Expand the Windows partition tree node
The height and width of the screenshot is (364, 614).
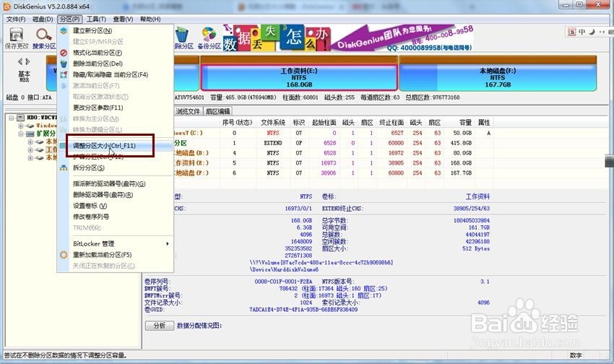pos(21,126)
